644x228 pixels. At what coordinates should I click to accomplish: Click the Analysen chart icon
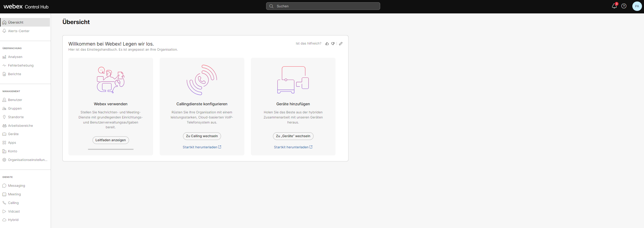[4, 57]
